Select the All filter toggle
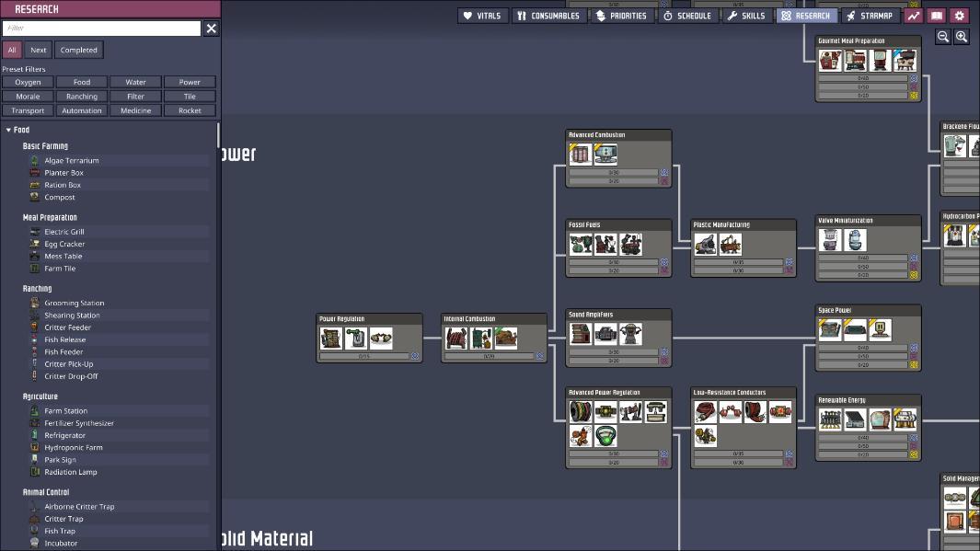Viewport: 980px width, 551px height. 12,50
